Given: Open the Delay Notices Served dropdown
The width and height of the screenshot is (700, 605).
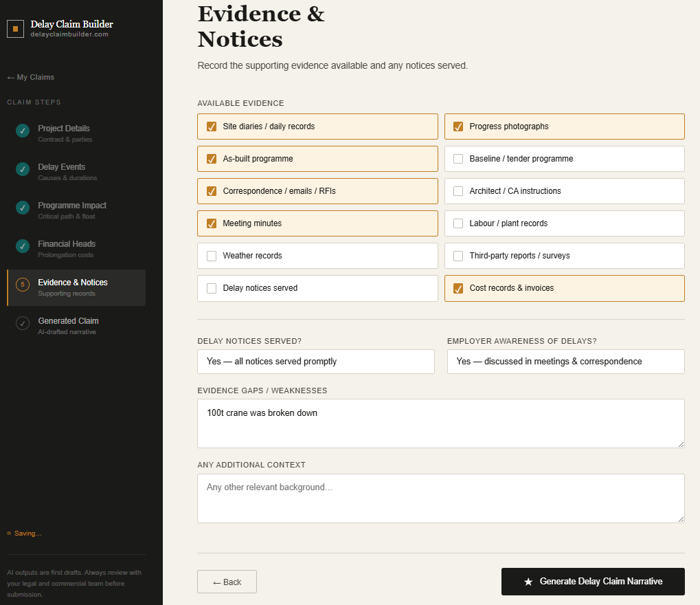Looking at the screenshot, I should (315, 361).
